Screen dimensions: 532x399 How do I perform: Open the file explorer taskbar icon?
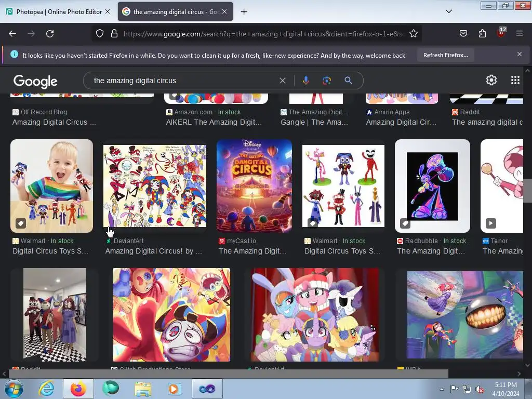[x=143, y=389]
